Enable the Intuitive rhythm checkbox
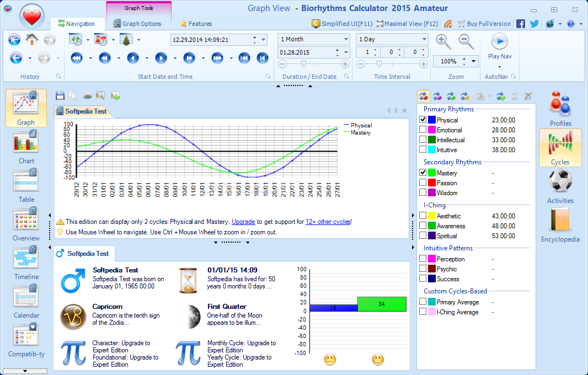Viewport: 588px width, 375px height. click(423, 149)
